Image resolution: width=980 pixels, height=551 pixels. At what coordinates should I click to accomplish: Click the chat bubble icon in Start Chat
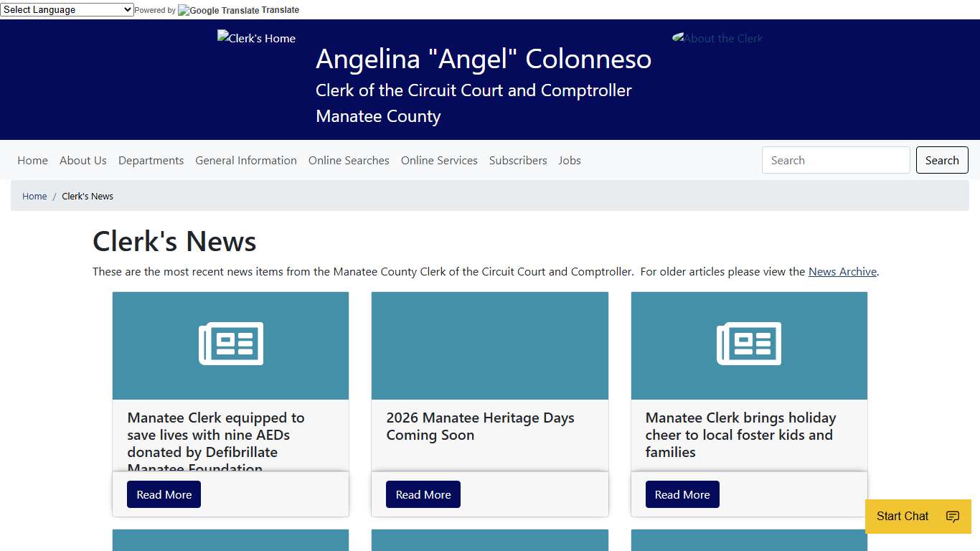[x=952, y=517]
